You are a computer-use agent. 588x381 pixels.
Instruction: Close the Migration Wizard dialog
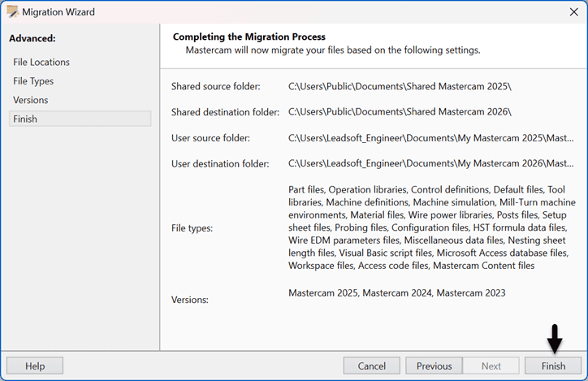tap(573, 12)
